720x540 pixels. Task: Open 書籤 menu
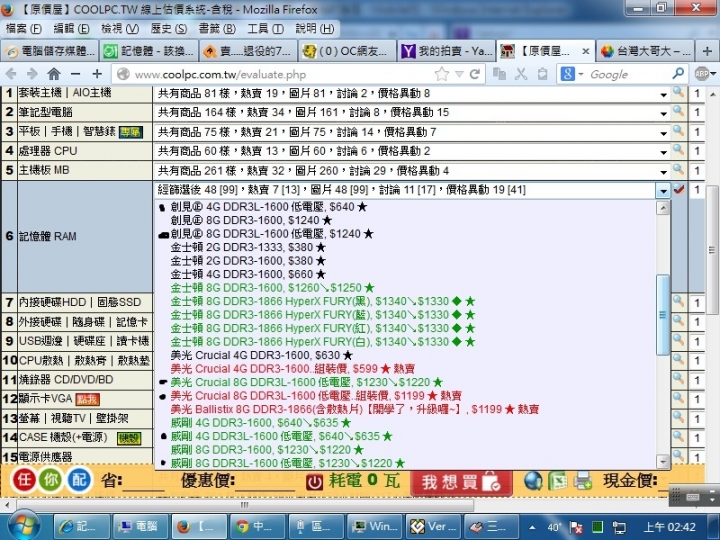pyautogui.click(x=217, y=28)
